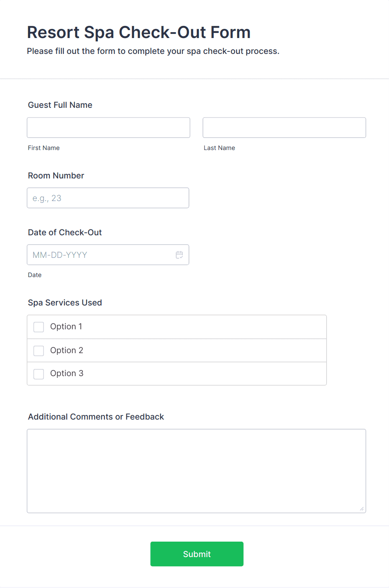Click the "Date of Check-Out" label
Viewport: 389px width, 588px height.
point(65,232)
